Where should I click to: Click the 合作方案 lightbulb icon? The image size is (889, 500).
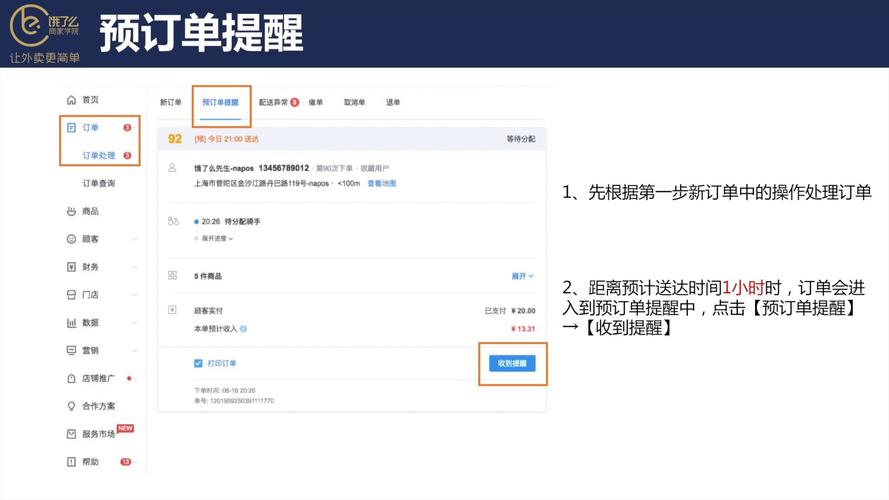pyautogui.click(x=71, y=406)
